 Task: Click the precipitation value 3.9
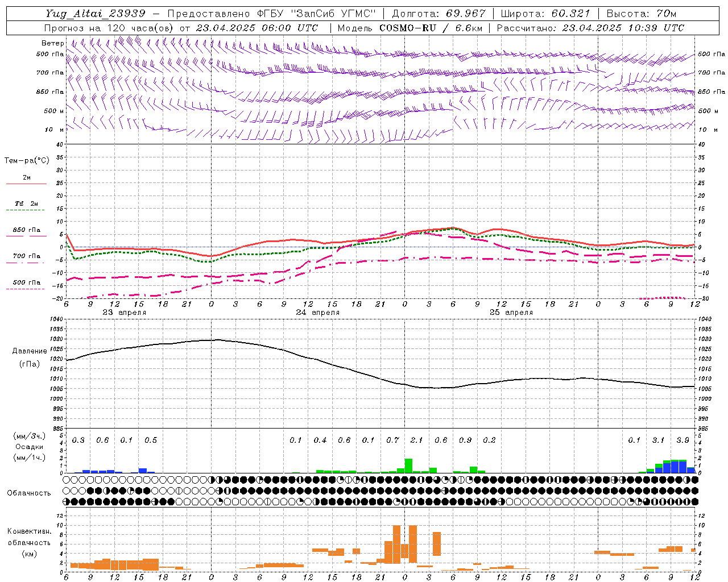(682, 440)
